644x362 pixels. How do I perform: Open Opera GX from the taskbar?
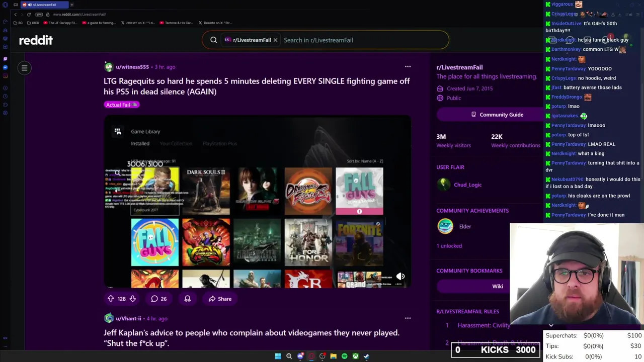[x=311, y=356]
